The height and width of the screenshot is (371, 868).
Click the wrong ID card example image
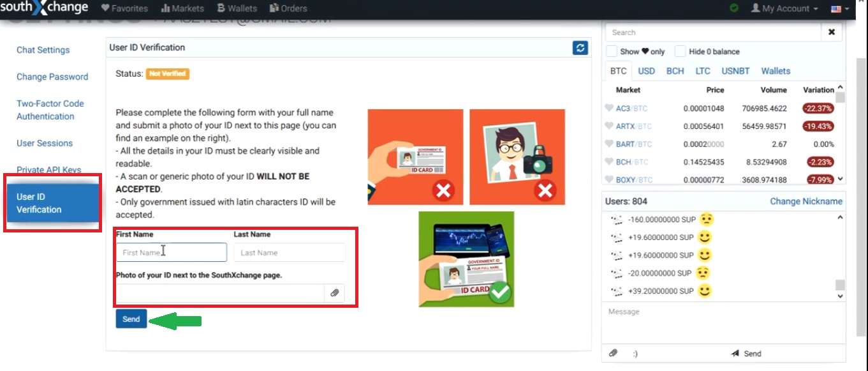tap(415, 157)
